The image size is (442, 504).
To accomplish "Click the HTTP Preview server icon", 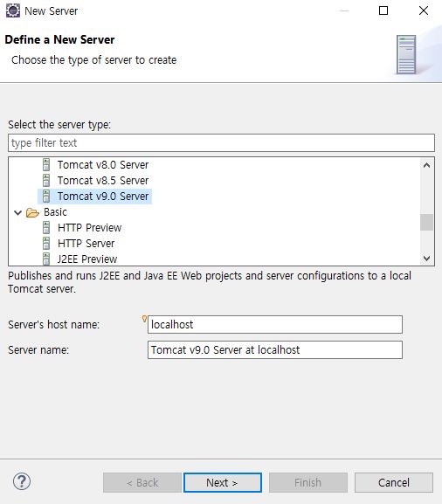I will tap(46, 228).
